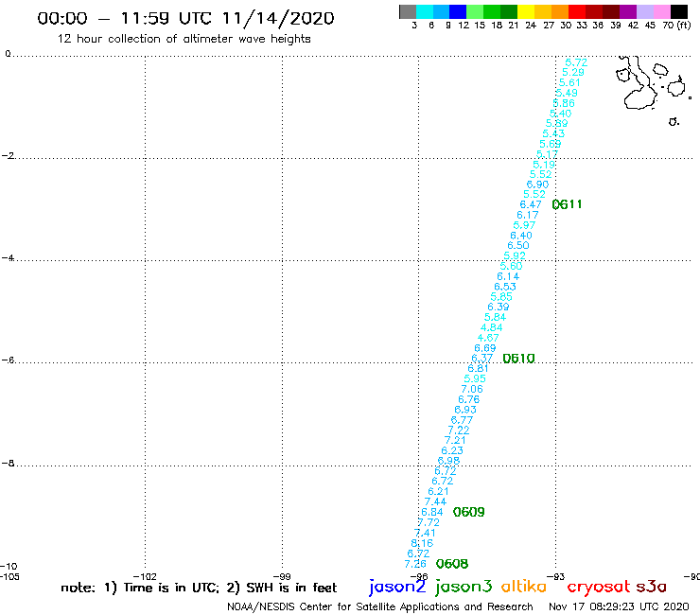700x615 pixels.
Task: Click the s3a satellite label
Action: click(652, 587)
